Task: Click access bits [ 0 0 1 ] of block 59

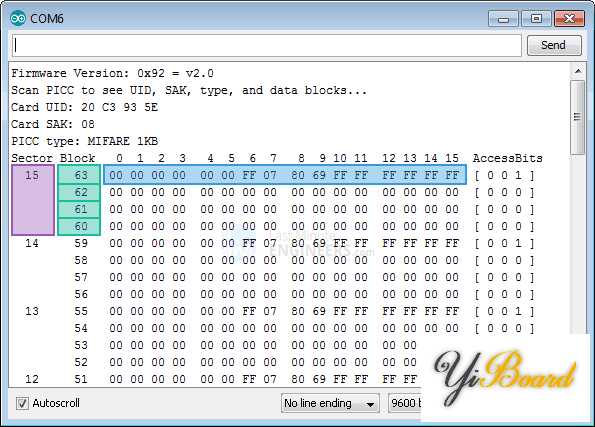Action: 504,243
